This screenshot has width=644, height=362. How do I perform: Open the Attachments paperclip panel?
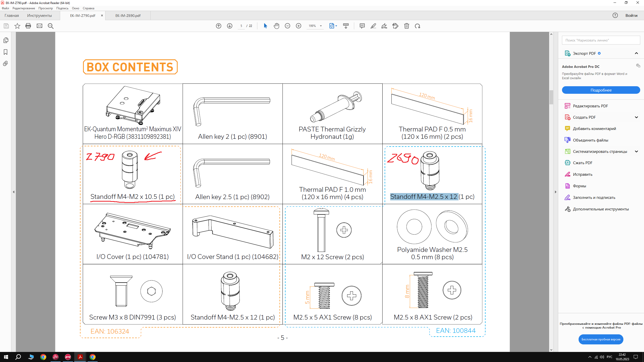point(6,64)
